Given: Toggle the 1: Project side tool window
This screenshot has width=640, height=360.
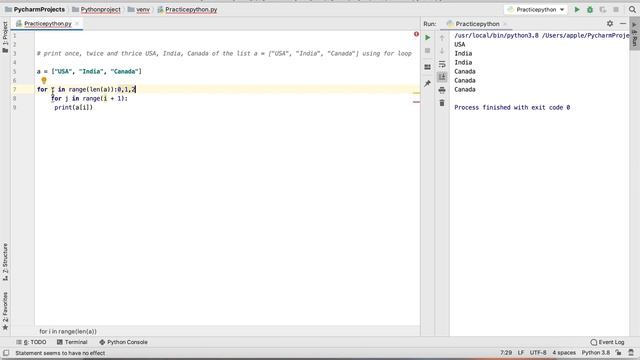Looking at the screenshot, I should 5,37.
